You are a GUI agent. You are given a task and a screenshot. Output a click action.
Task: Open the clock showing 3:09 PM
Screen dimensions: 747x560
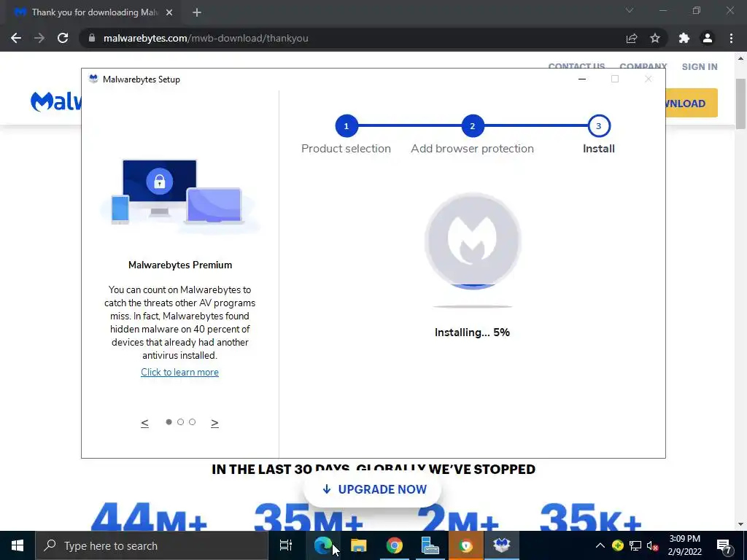click(684, 545)
